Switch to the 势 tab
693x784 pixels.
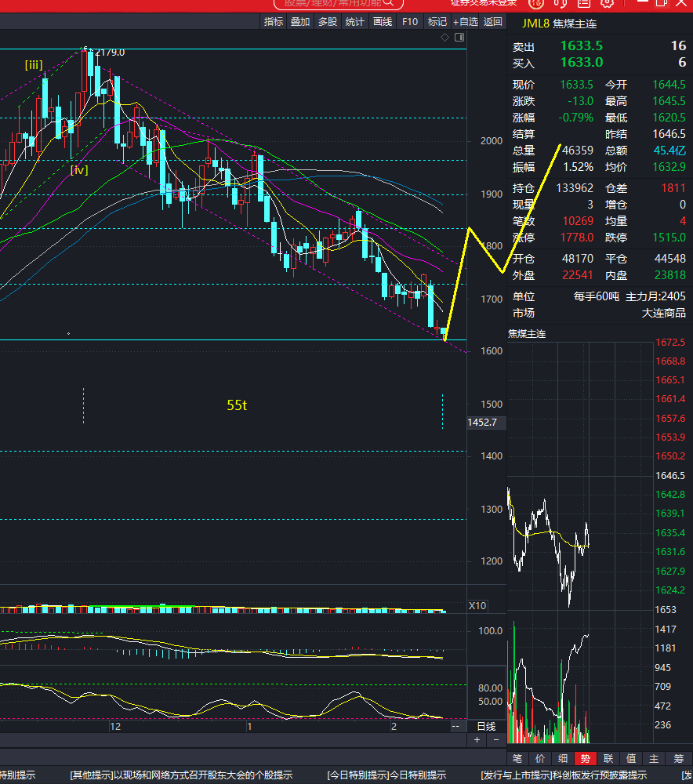pos(585,758)
